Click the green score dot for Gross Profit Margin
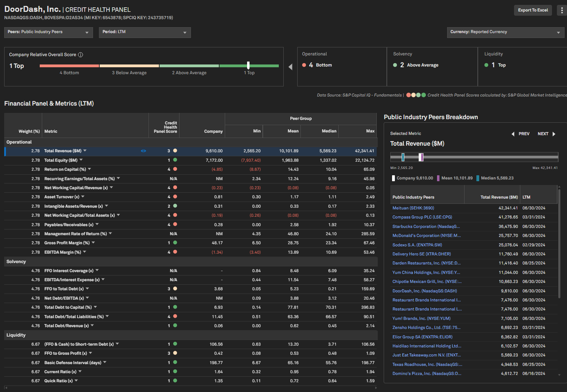This screenshot has width=567, height=392. click(x=175, y=243)
